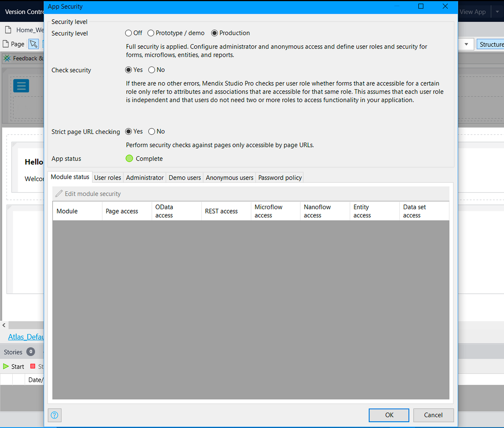
Task: Start the app with the green play icon
Action: click(5, 366)
